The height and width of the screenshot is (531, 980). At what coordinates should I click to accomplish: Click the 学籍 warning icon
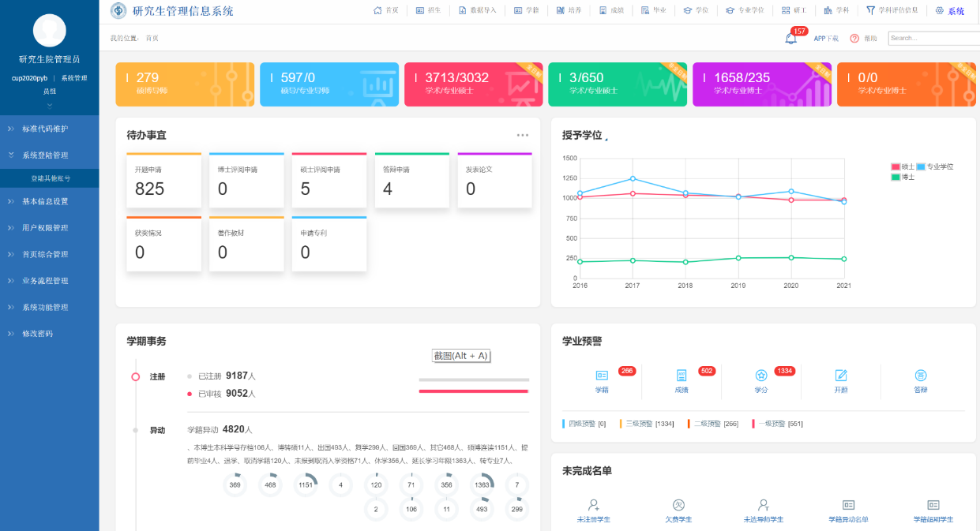(x=602, y=376)
